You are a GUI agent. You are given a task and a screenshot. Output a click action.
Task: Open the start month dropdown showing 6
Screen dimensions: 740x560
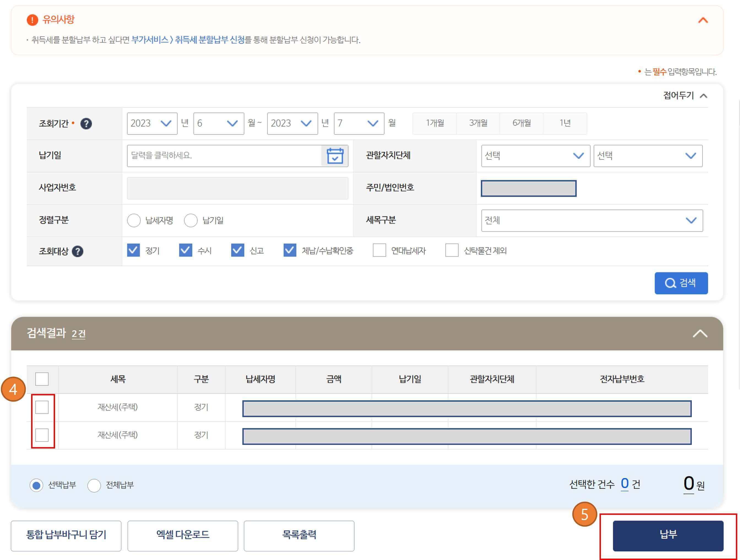218,123
